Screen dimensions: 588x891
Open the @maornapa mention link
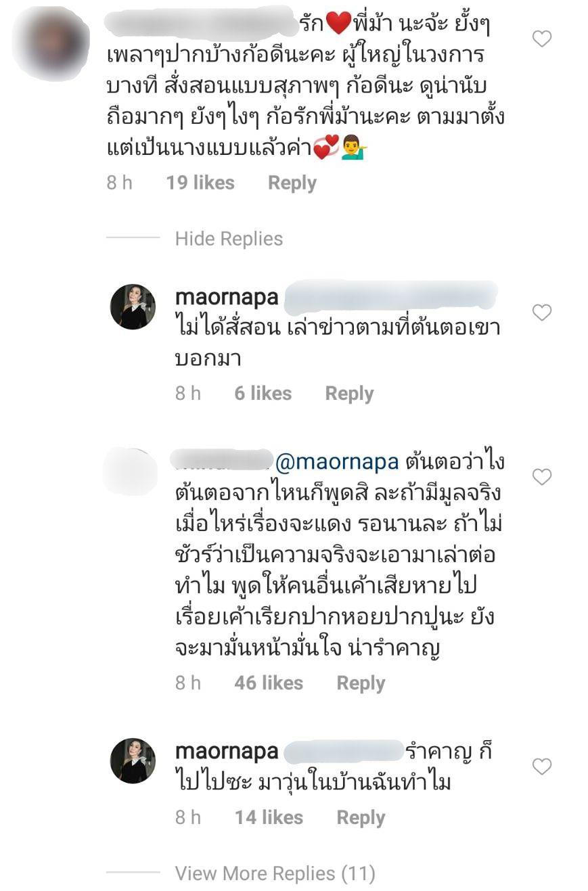pos(336,462)
